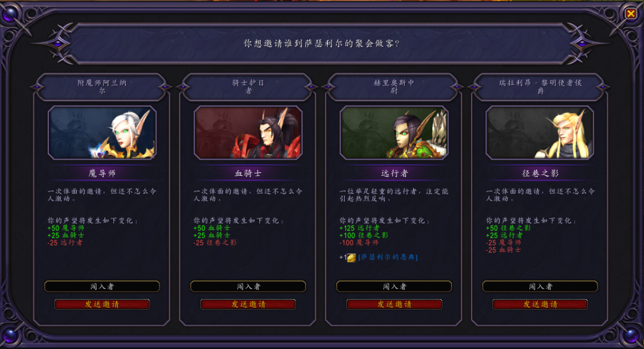This screenshot has height=349, width=644.
Task: Select the 附魔师阿兰纳尔 portrait
Action: point(102,132)
